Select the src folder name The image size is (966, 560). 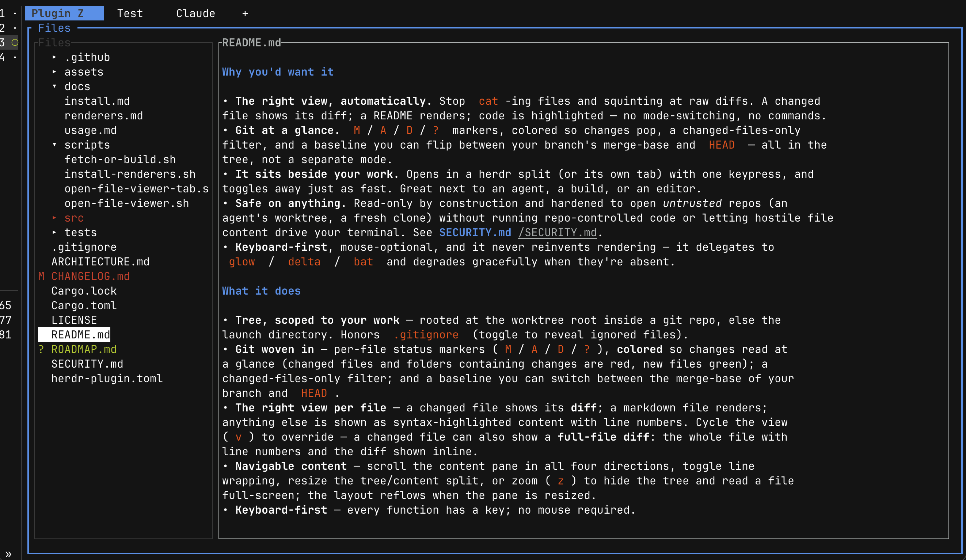(x=74, y=218)
